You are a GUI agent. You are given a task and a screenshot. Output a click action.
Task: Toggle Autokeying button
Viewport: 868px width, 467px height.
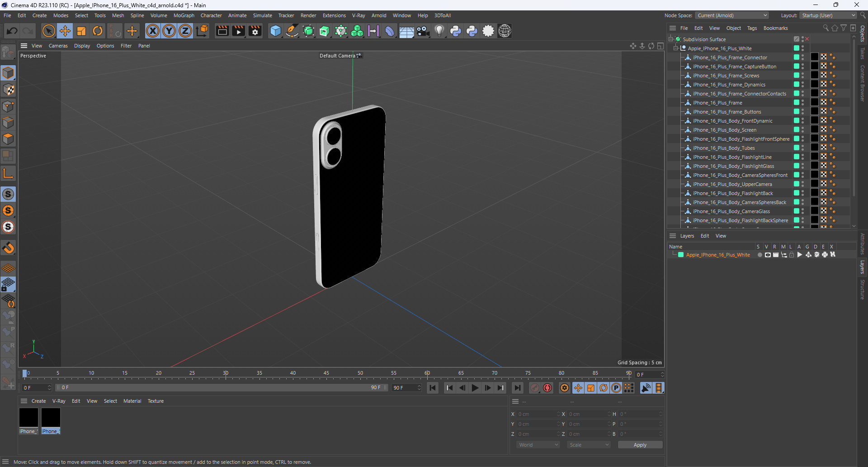[547, 388]
